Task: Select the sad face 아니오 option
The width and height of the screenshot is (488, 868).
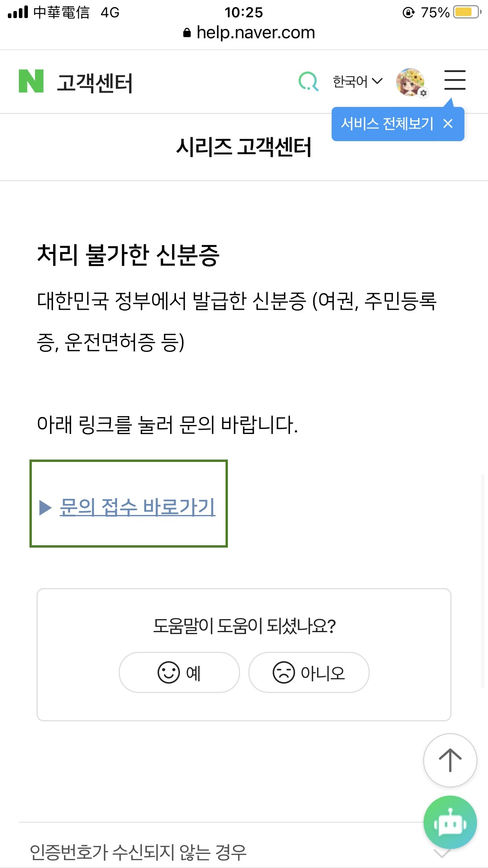Action: [309, 672]
